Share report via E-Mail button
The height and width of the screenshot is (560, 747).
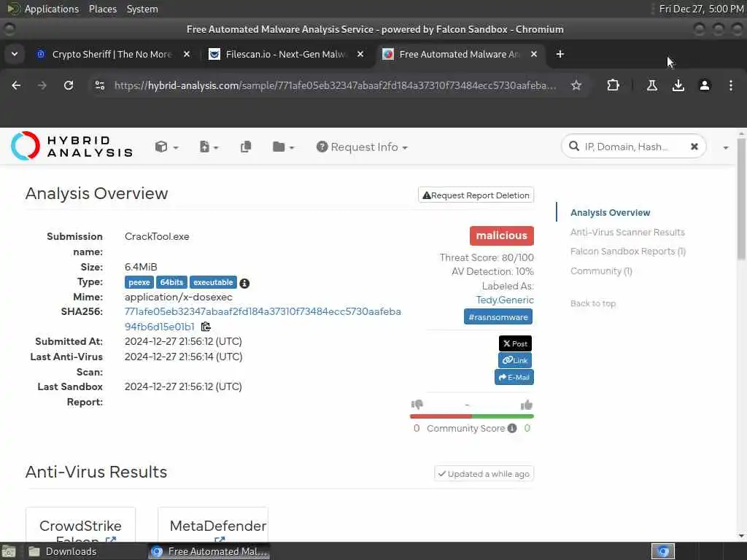tap(514, 377)
